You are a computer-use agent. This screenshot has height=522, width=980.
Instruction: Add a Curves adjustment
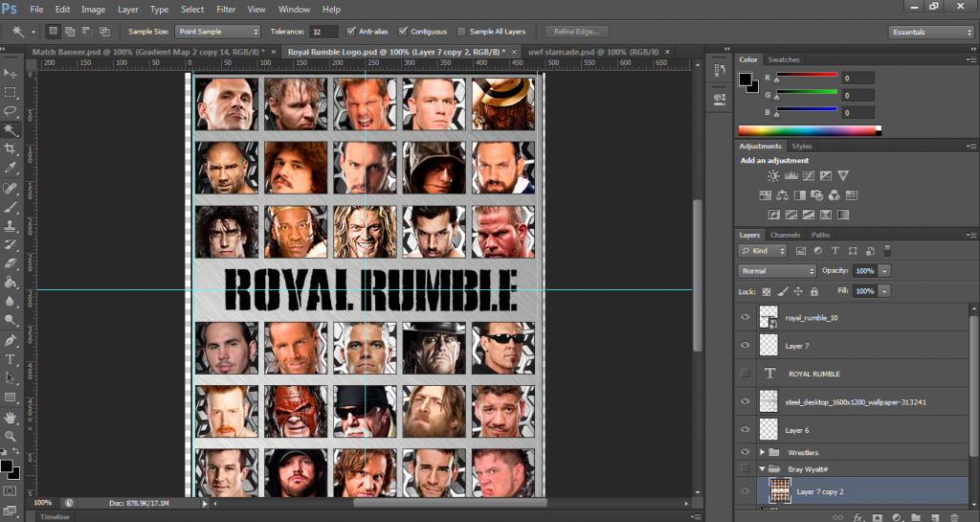(809, 175)
